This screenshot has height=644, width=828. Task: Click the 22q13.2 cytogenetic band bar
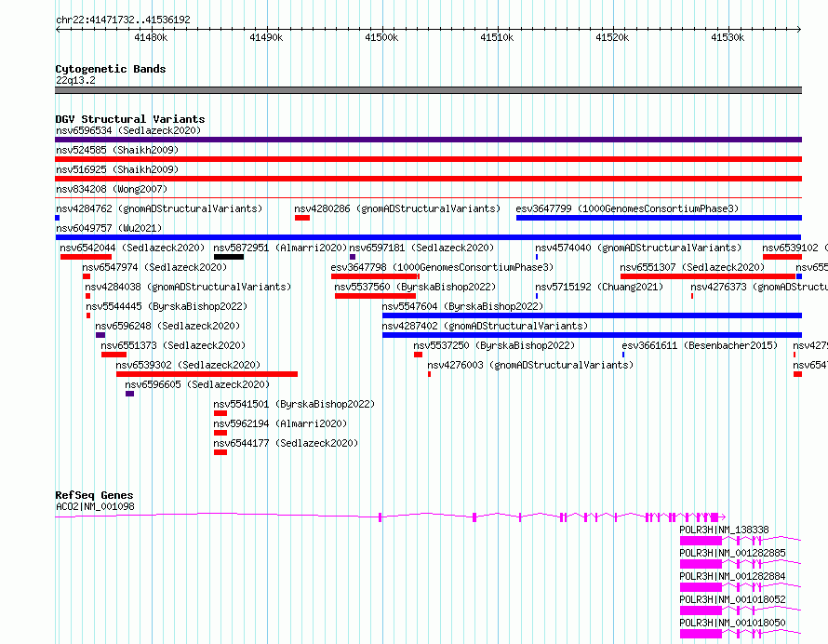pos(428,90)
